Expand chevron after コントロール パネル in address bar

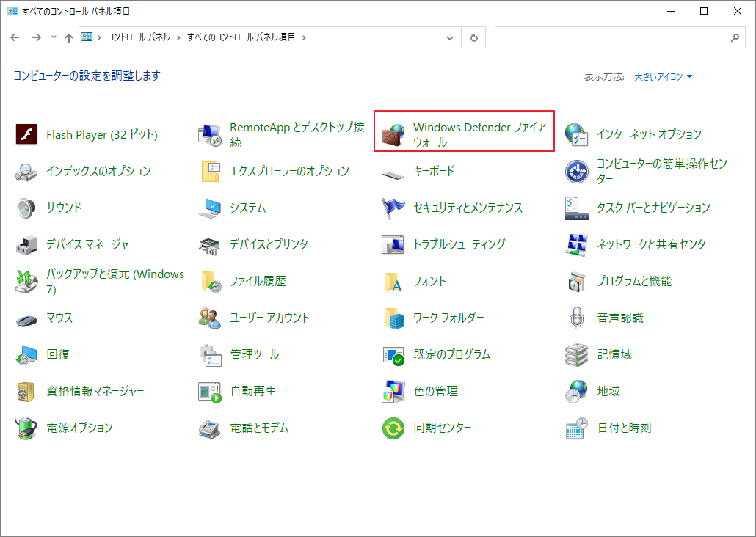(x=179, y=37)
